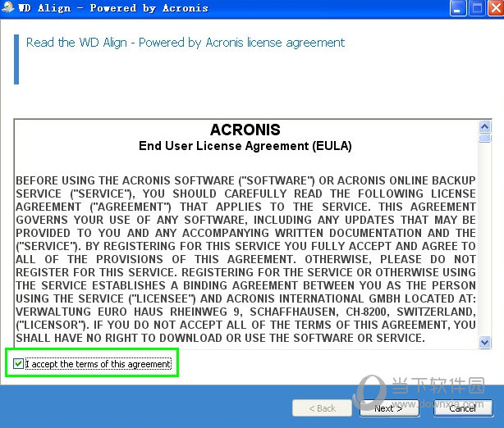Screen dimensions: 504x428
Task: Click the 'I accept the terms' label text
Action: click(x=98, y=364)
